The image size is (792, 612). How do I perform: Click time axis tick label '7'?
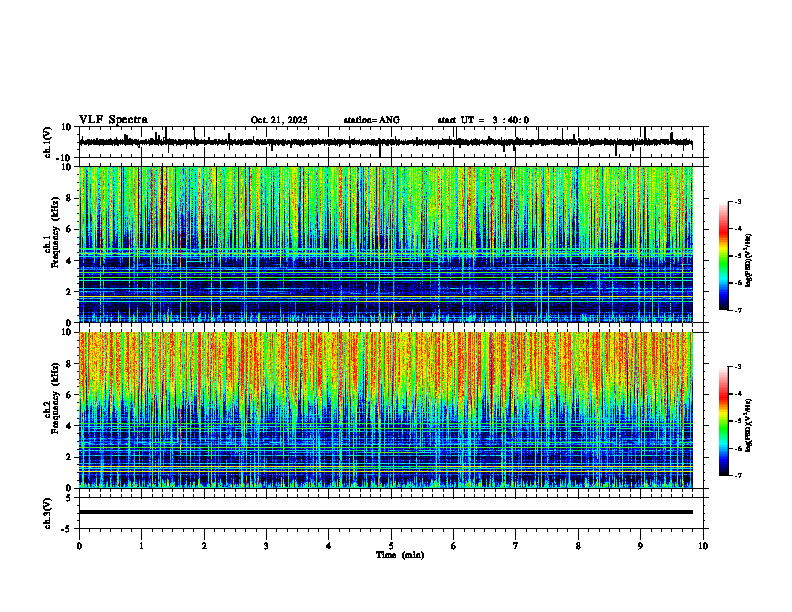click(516, 546)
